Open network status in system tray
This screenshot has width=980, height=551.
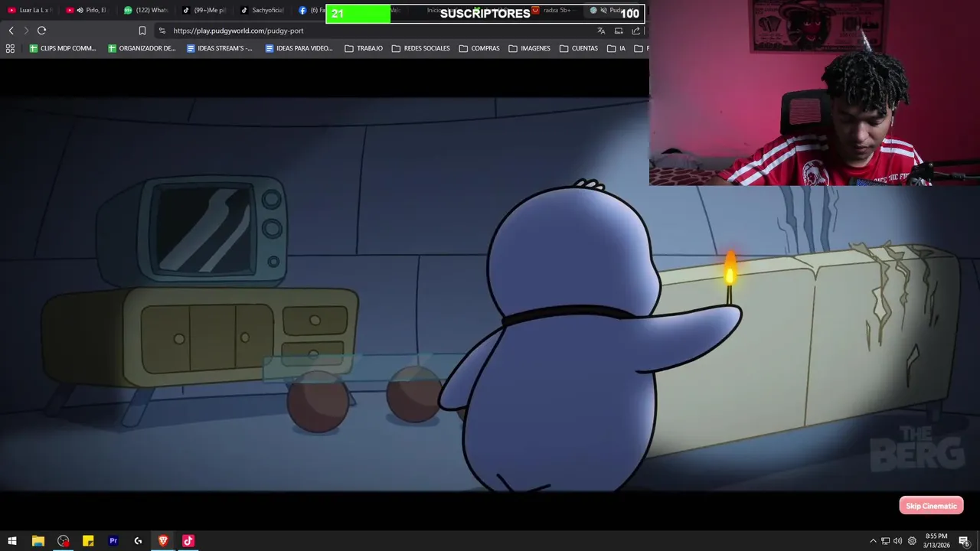[885, 541]
